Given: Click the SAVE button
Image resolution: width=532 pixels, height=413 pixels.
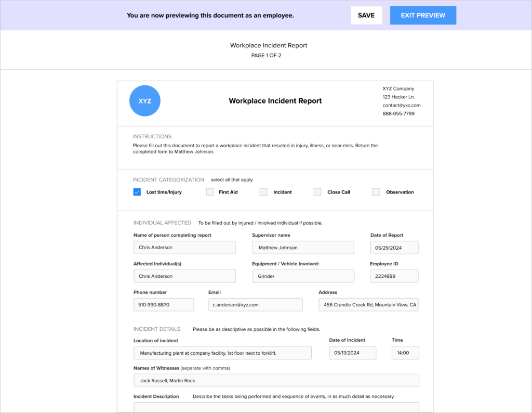Looking at the screenshot, I should [x=366, y=15].
